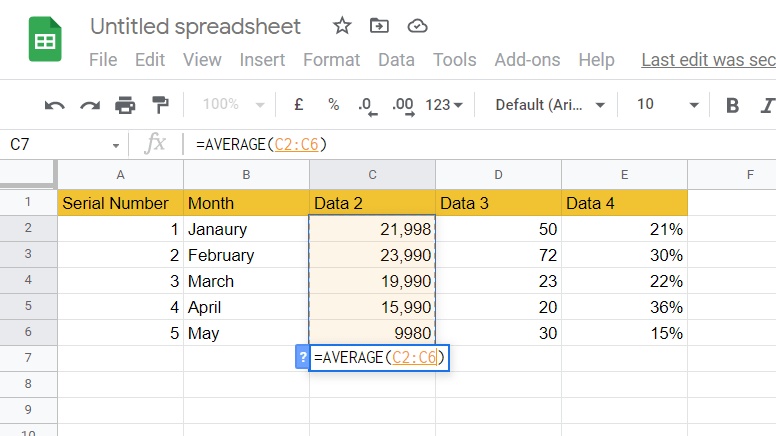Select column E header

624,175
